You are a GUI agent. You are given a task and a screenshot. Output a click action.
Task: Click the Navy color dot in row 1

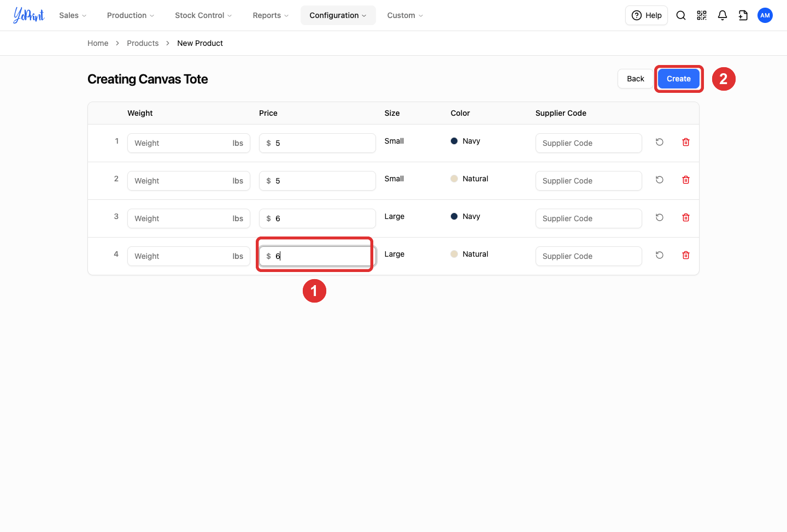coord(454,141)
